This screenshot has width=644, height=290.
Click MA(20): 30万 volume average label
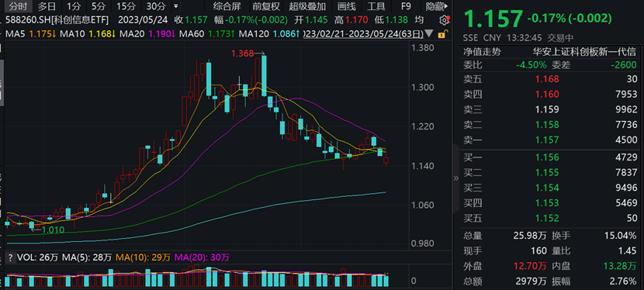[x=202, y=257]
